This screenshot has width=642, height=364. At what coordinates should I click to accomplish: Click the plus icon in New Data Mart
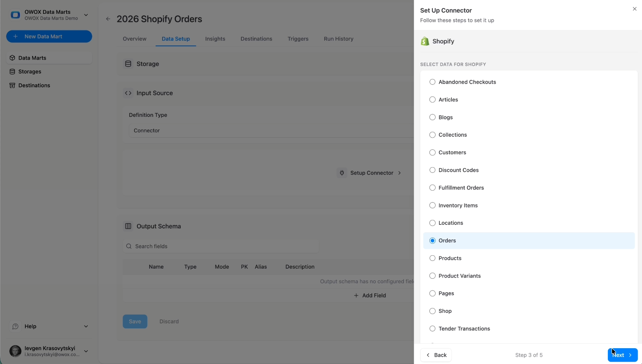pos(15,37)
